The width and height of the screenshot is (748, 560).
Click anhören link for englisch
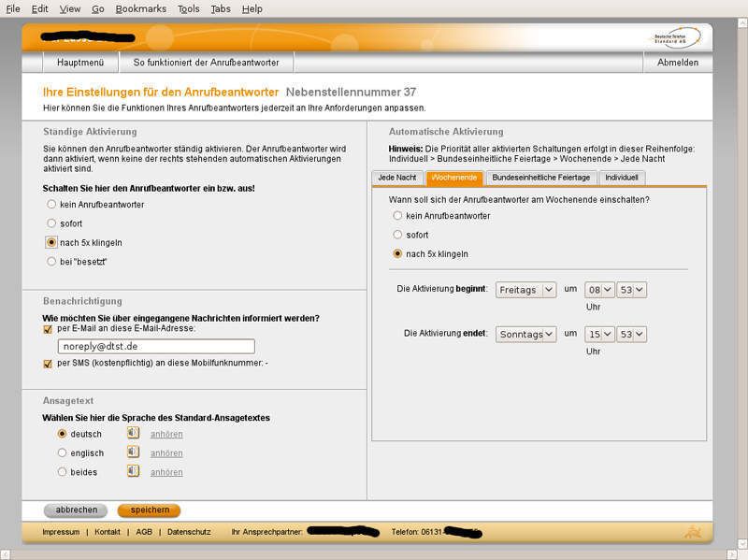click(166, 453)
